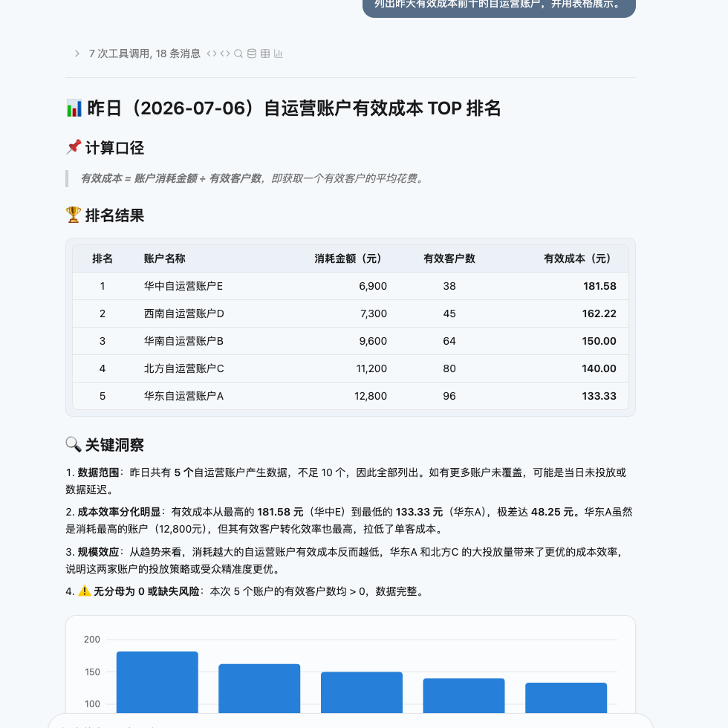
Task: Click the 无分母为 0 或缺失风险 label
Action: tap(146, 591)
